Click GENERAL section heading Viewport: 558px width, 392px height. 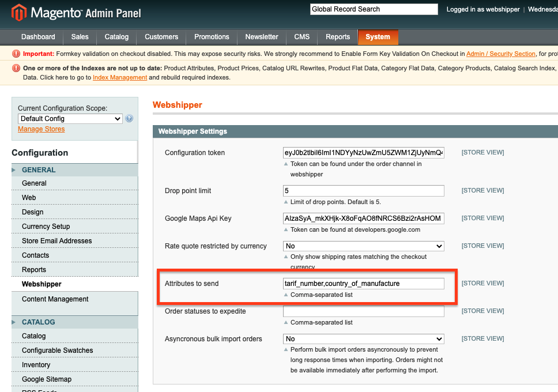39,170
